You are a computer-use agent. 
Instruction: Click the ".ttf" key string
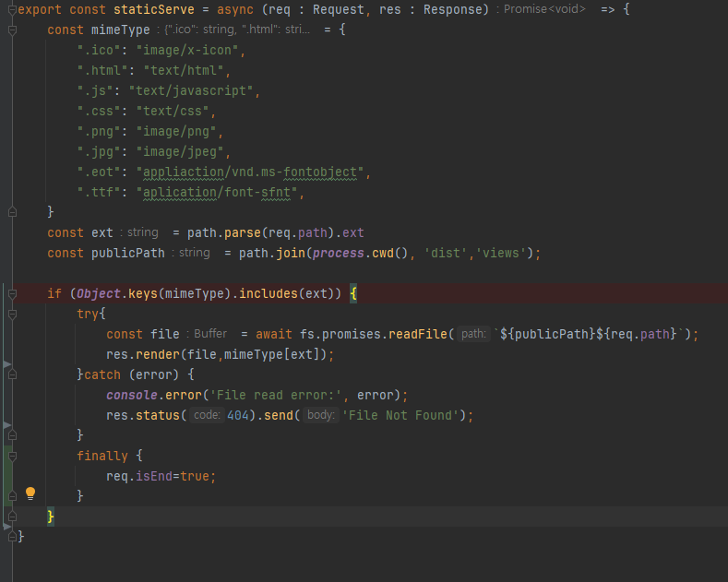click(99, 193)
